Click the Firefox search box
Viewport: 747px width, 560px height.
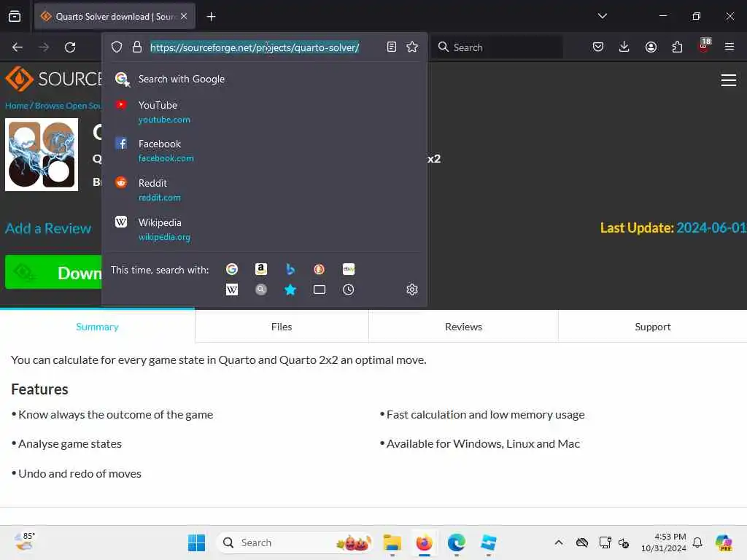pyautogui.click(x=497, y=47)
